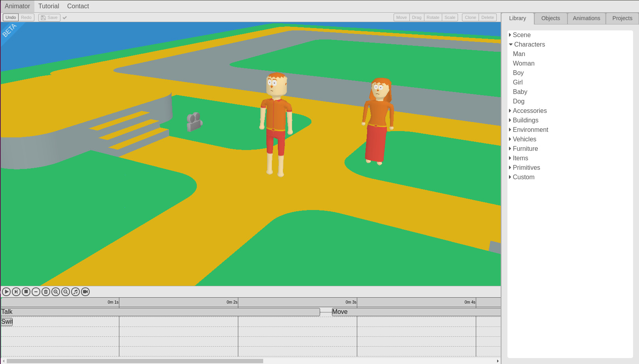Viewport: 639px width, 364px height.
Task: Switch to the Animations tab
Action: [586, 18]
